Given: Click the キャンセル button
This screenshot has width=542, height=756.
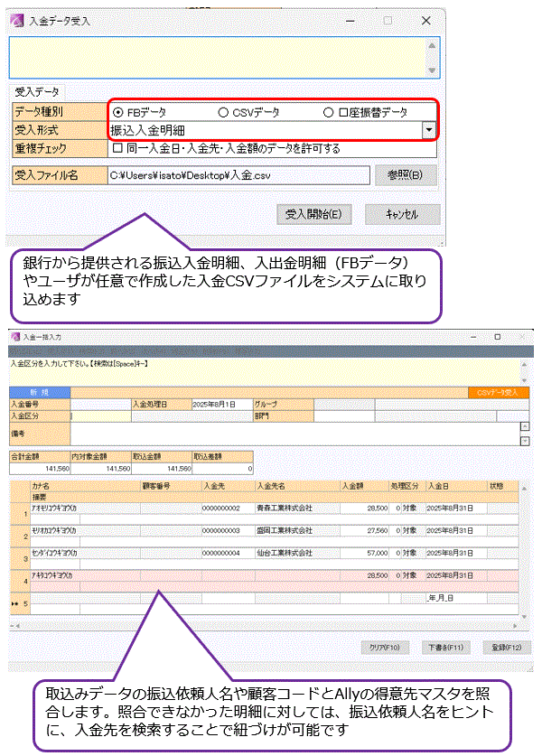Looking at the screenshot, I should [402, 215].
